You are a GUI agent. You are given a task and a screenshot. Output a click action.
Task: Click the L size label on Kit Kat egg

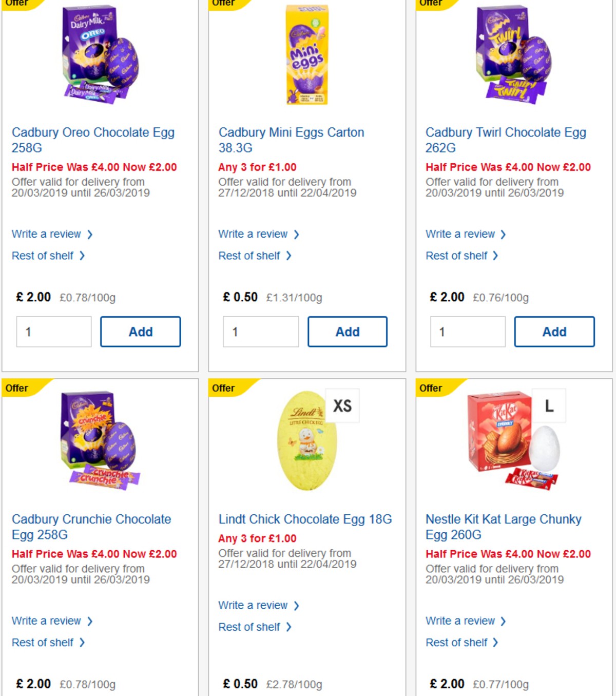(549, 405)
